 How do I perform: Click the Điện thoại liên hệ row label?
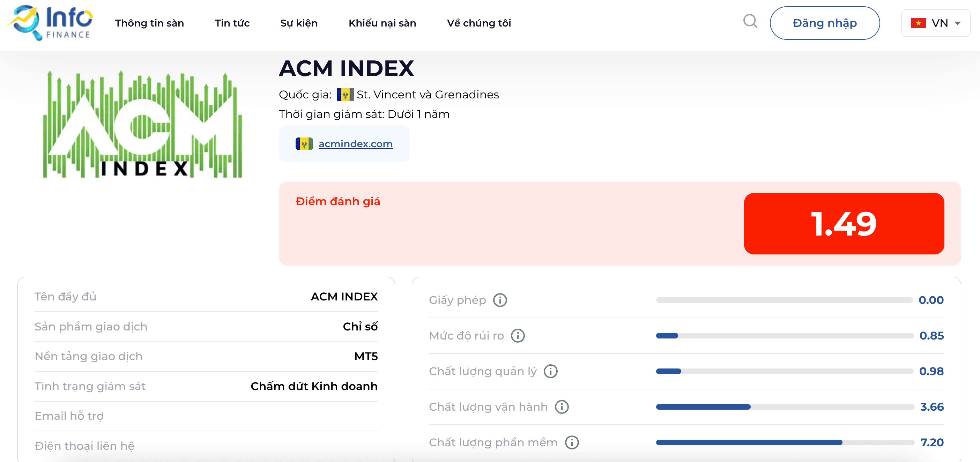pos(84,445)
